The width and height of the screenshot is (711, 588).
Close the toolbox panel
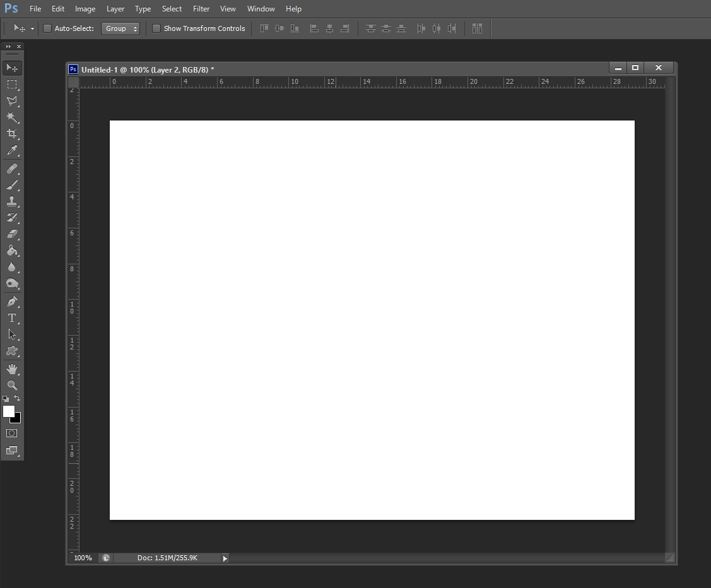[x=18, y=46]
